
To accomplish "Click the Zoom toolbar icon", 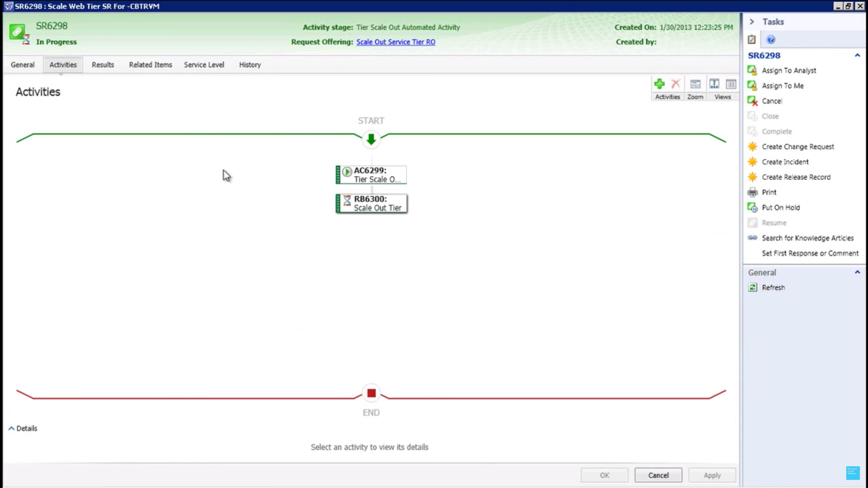I will pos(695,84).
